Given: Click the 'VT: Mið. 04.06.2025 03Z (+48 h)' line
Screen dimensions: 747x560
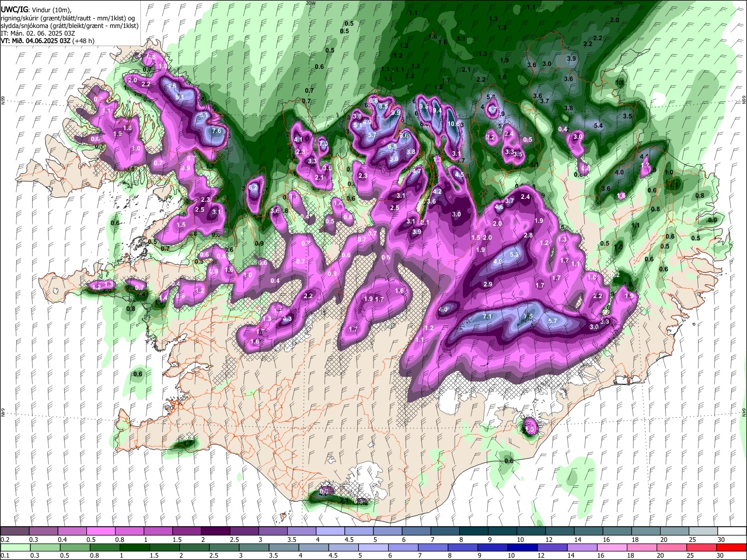Looking at the screenshot, I should 48,41.
